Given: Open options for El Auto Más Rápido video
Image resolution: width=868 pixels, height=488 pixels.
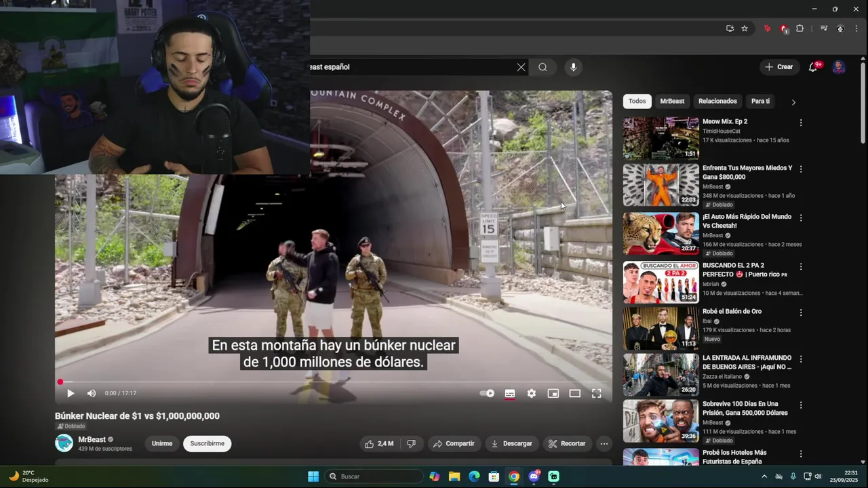Looking at the screenshot, I should (x=801, y=218).
